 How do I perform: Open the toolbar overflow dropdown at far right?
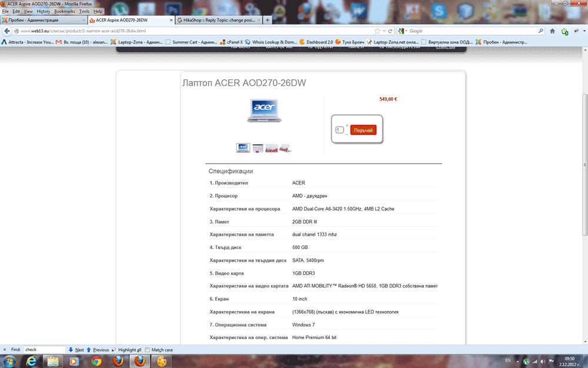(584, 31)
